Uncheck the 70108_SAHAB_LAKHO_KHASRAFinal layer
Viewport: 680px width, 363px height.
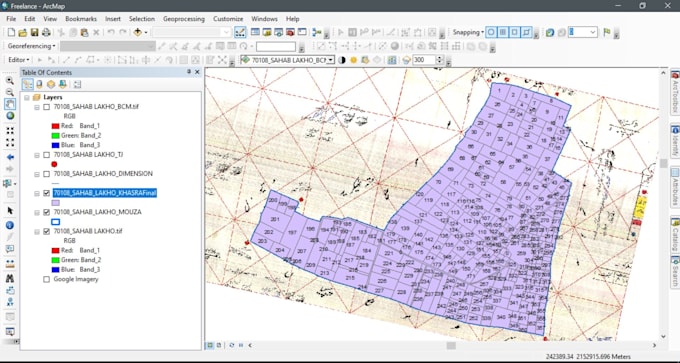[x=47, y=193]
